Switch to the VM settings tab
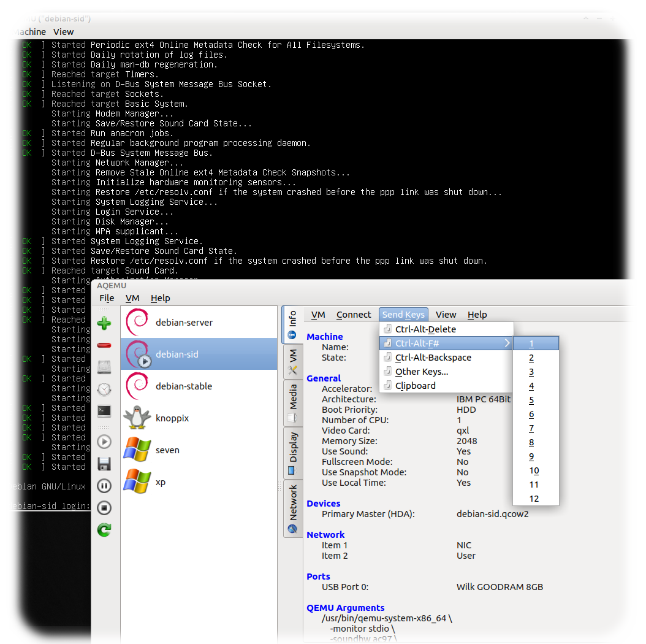The width and height of the screenshot is (646, 644). coord(293,362)
